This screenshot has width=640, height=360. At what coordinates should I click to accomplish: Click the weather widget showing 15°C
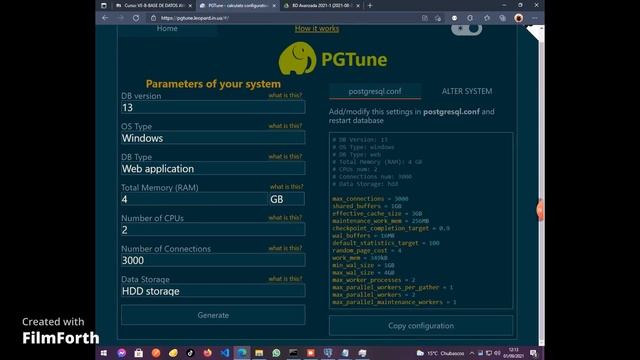pos(440,353)
